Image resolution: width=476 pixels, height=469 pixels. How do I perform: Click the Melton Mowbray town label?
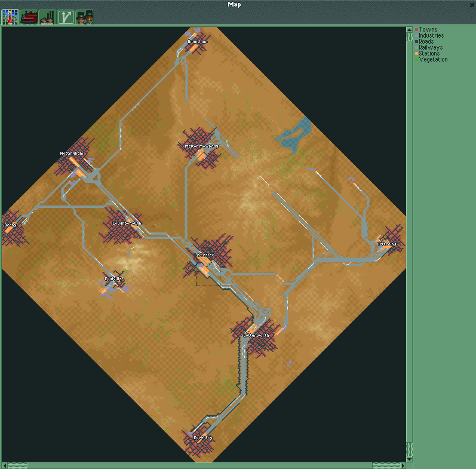tap(202, 146)
